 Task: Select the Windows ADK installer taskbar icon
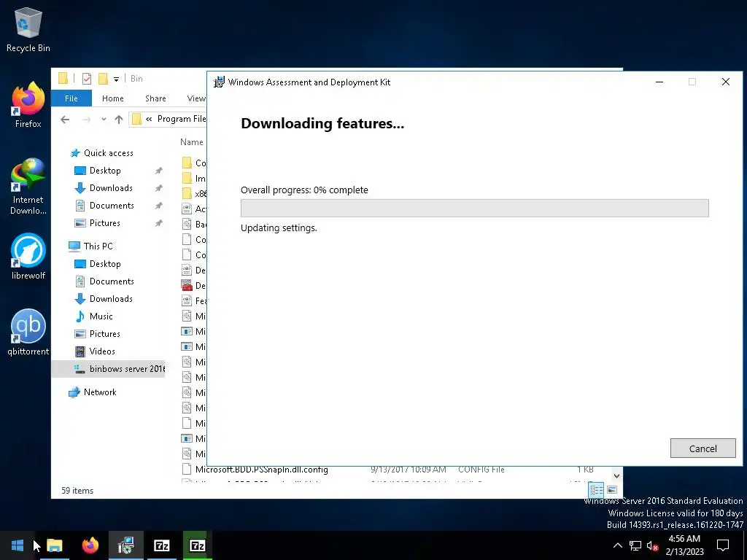[125, 545]
